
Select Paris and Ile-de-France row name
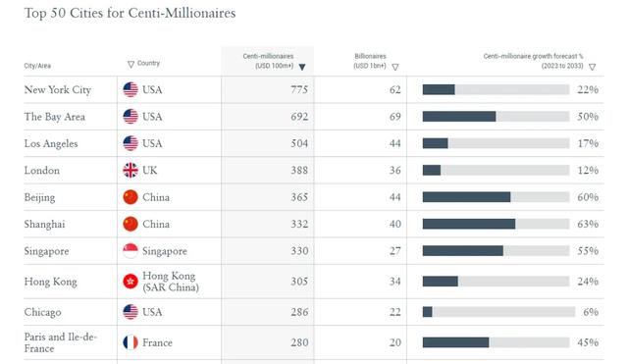tap(61, 342)
